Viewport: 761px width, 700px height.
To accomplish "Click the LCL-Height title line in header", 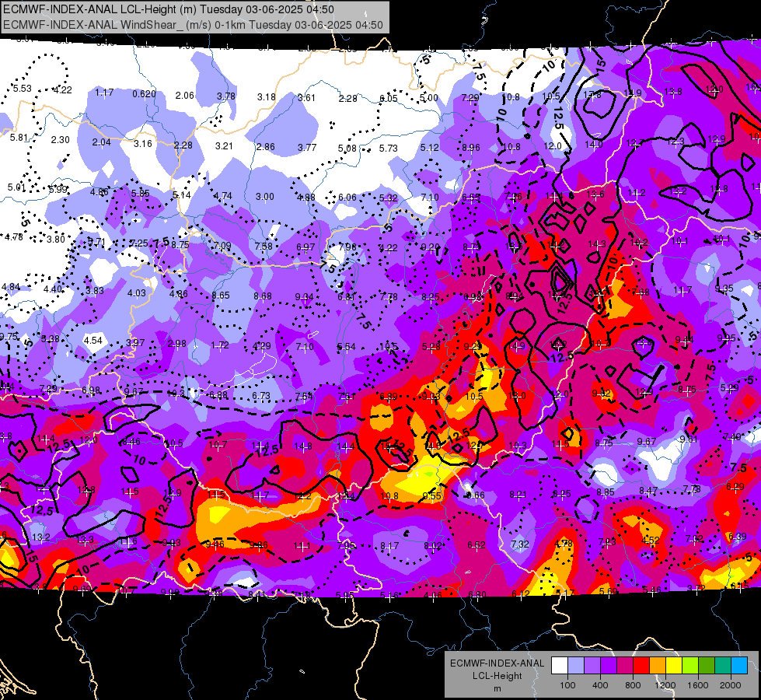I will (169, 9).
